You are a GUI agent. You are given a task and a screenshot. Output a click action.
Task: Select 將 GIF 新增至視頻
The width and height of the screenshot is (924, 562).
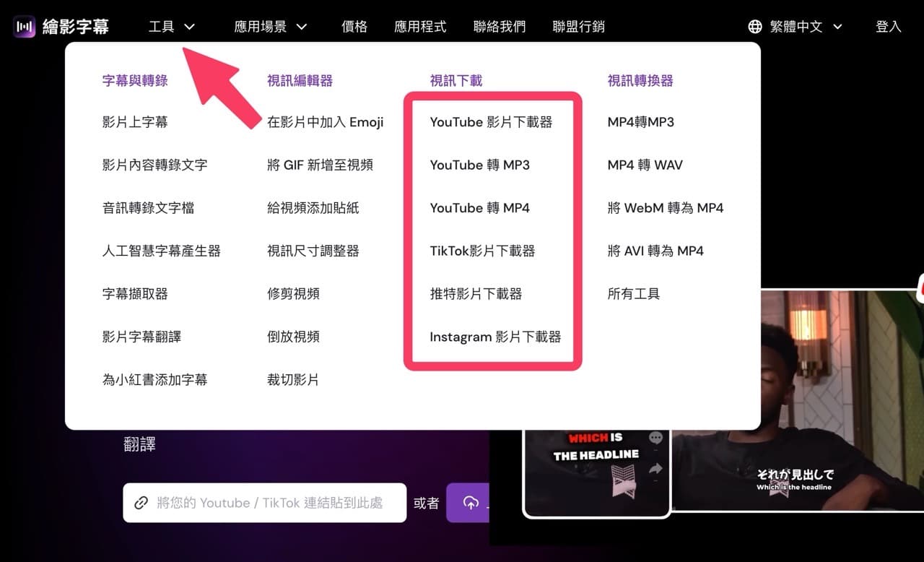(x=320, y=165)
